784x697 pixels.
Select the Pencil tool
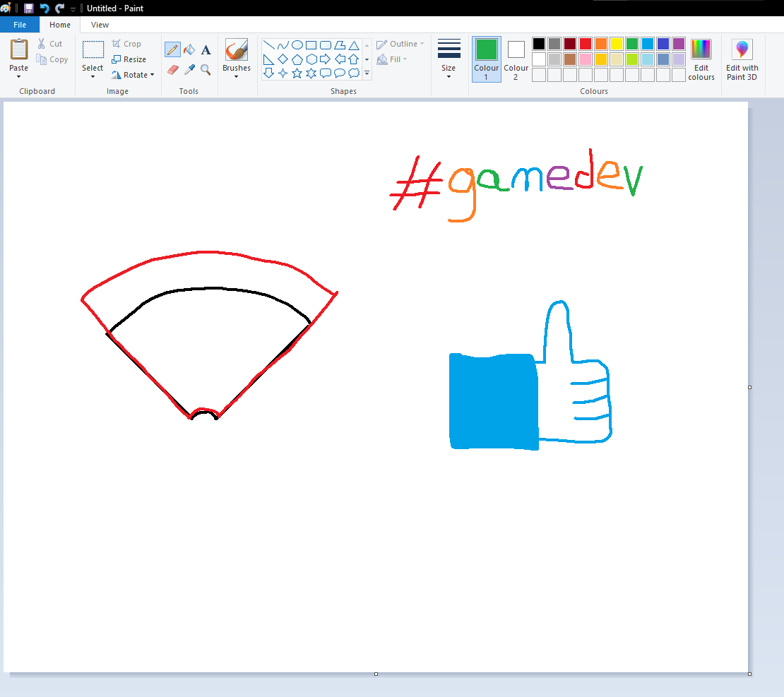[x=172, y=49]
